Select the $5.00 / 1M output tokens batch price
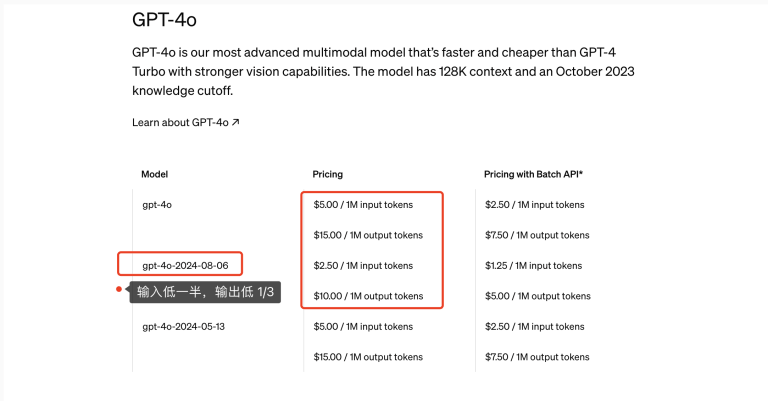Image resolution: width=768 pixels, height=401 pixels. pyautogui.click(x=537, y=296)
